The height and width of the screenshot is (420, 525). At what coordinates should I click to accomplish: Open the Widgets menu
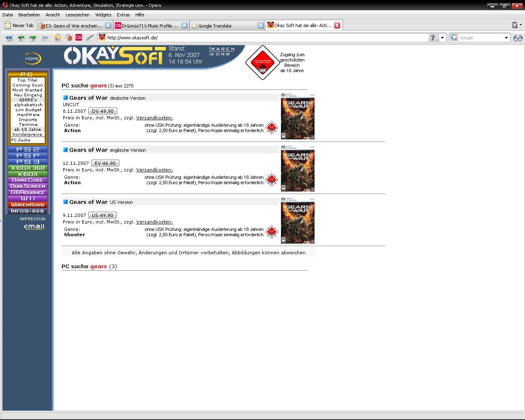[103, 14]
